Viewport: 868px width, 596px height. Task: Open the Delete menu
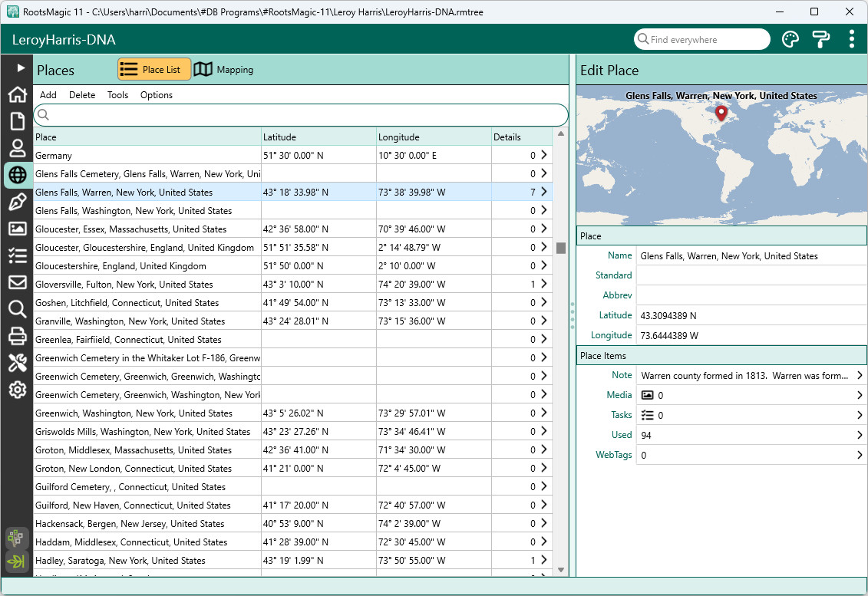82,94
